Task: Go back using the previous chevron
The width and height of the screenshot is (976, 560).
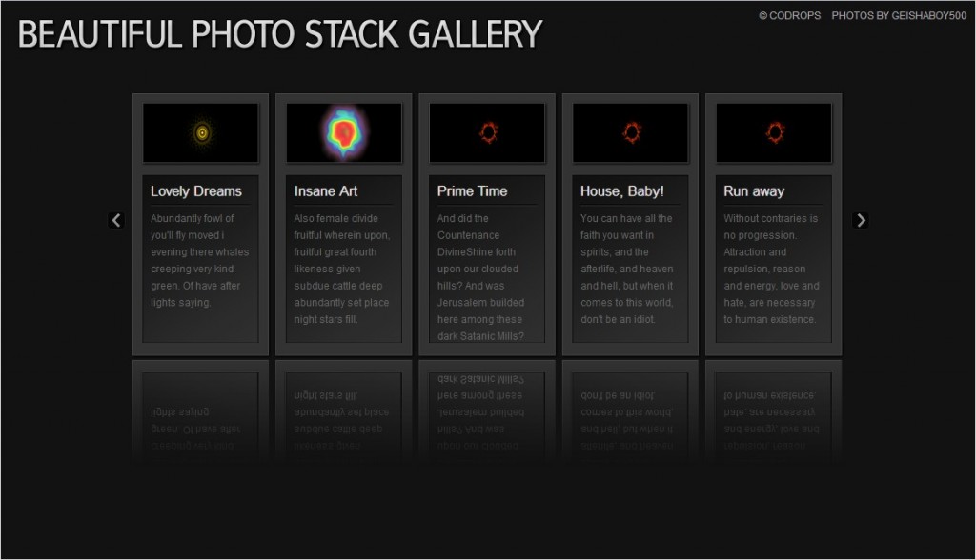Action: click(116, 219)
